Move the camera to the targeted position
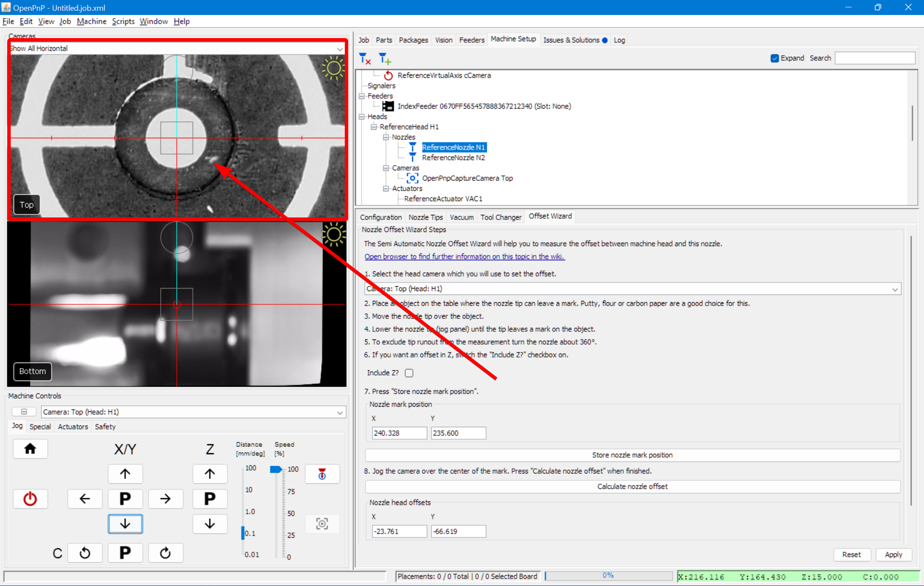This screenshot has width=924, height=586. (322, 524)
